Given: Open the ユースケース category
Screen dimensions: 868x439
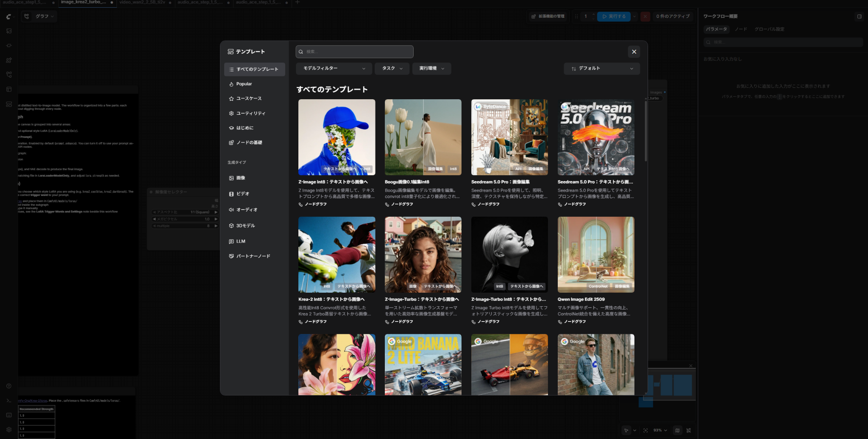Looking at the screenshot, I should 254,98.
